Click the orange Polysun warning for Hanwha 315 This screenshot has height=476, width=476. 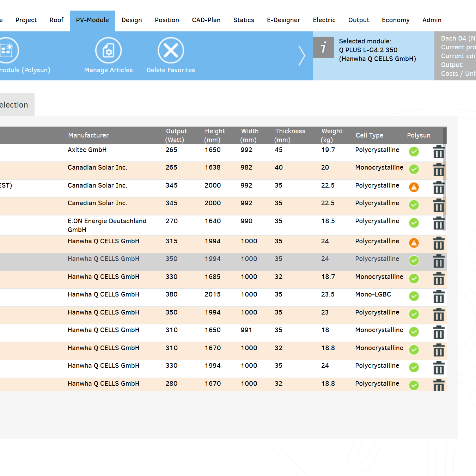(414, 243)
